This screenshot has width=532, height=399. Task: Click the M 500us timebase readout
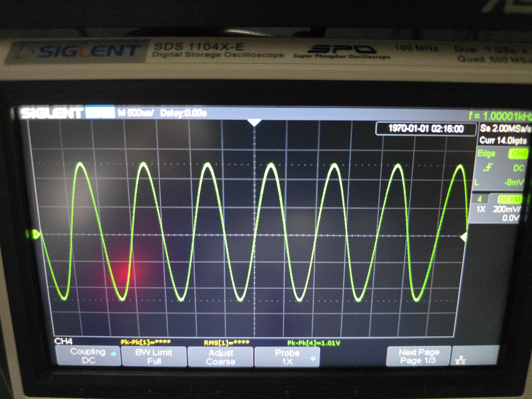136,113
